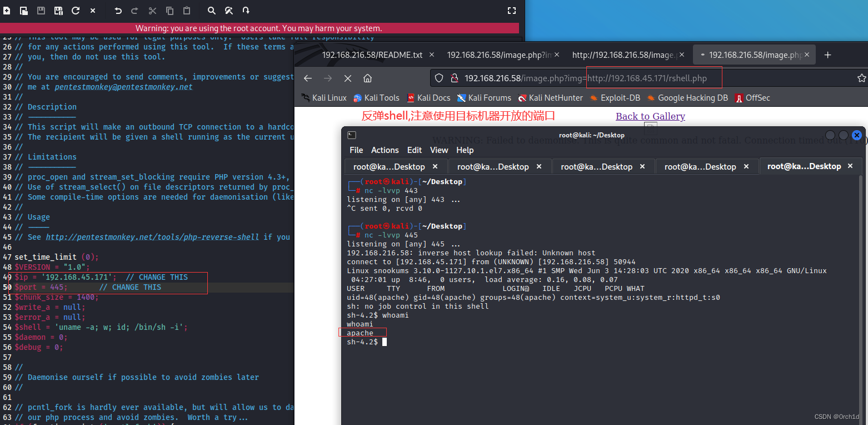Close the active rightmost terminal tab
Screen dimensions: 868x425
pyautogui.click(x=850, y=166)
